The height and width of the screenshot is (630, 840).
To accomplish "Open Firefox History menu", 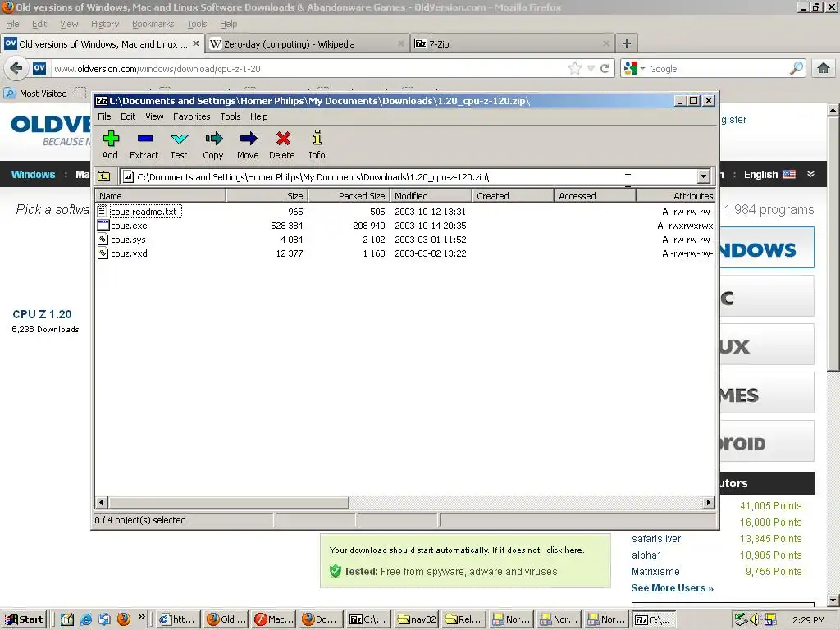I will (104, 24).
